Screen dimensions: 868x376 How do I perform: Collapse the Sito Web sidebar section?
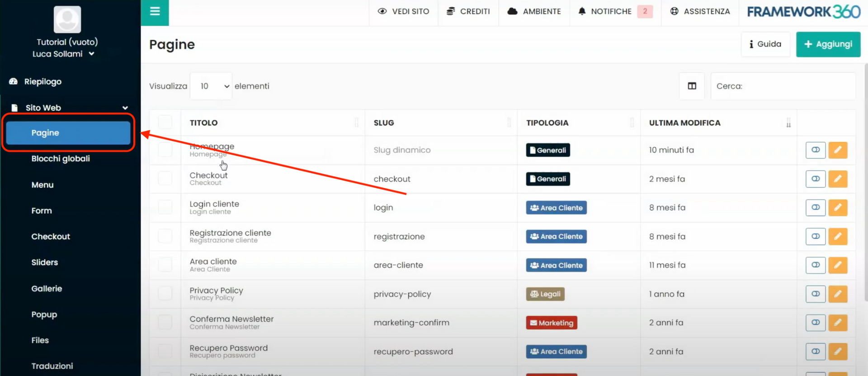[125, 108]
